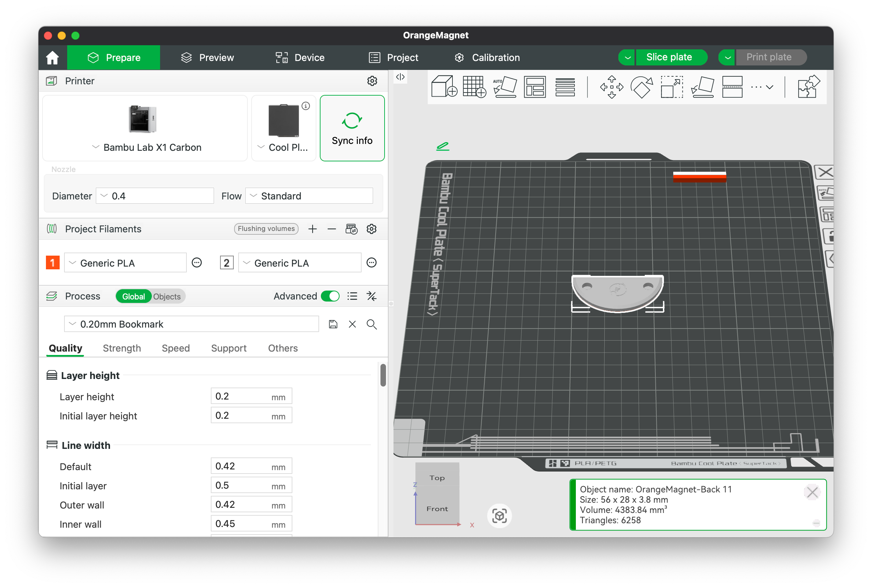872x588 pixels.
Task: Select the Rotate tool
Action: [641, 87]
